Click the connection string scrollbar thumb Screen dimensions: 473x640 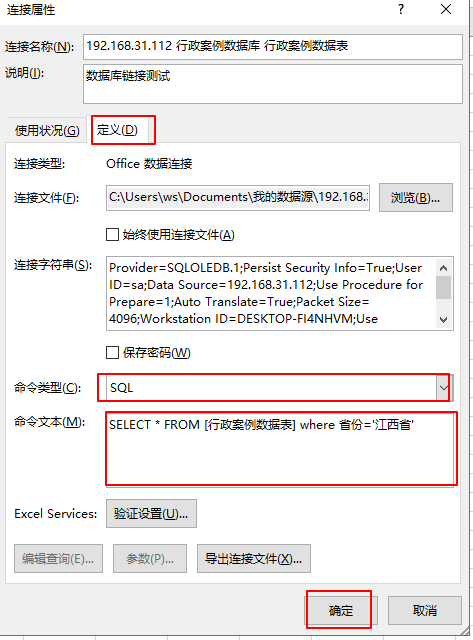[x=444, y=288]
